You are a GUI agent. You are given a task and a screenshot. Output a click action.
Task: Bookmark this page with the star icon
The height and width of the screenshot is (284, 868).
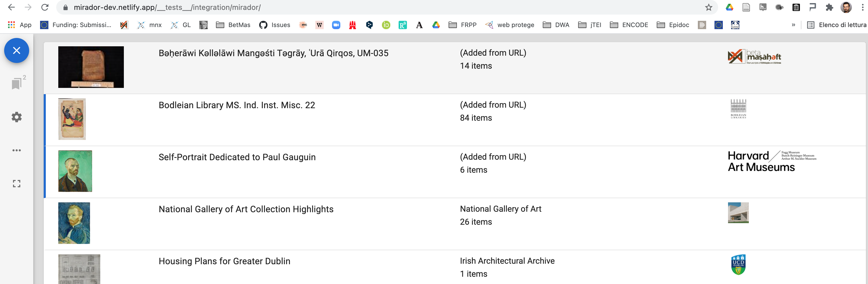[709, 7]
